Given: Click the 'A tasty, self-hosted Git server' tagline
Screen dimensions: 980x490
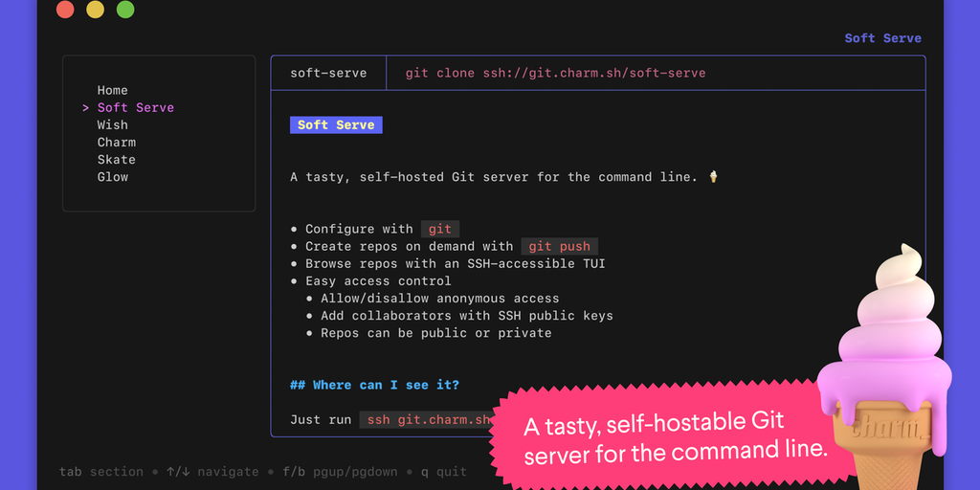Looking at the screenshot, I should 494,177.
